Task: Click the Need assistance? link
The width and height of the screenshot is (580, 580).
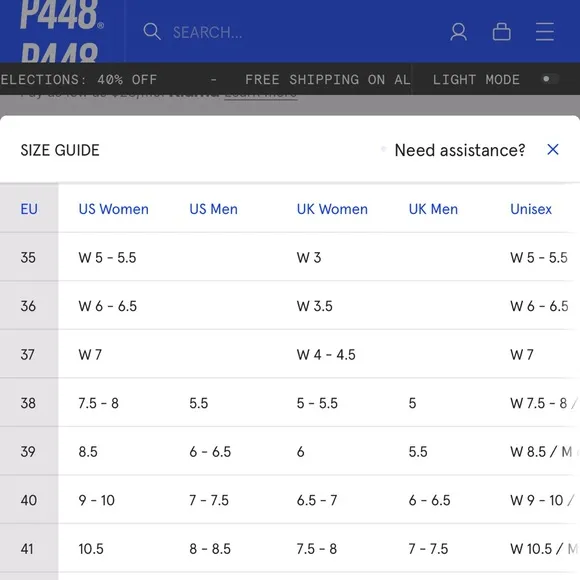Action: tap(460, 150)
